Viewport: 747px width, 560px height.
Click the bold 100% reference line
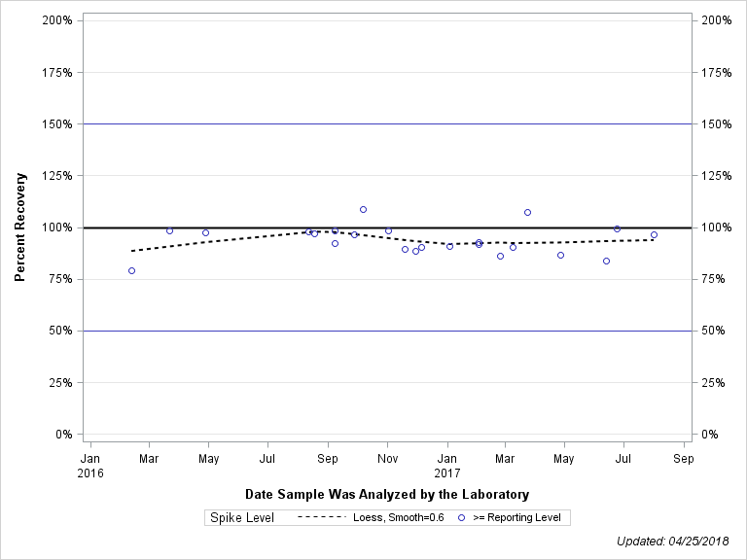tap(243, 227)
